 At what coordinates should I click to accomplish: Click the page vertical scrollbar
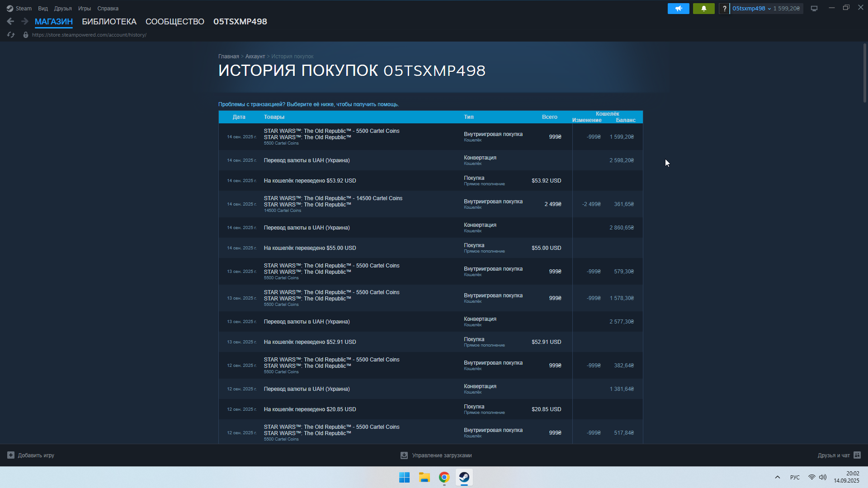pyautogui.click(x=865, y=72)
